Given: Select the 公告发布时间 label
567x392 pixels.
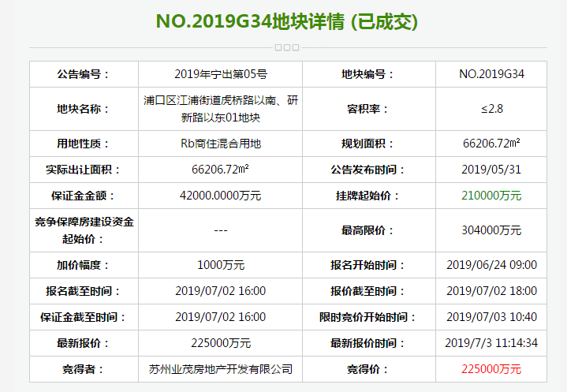Looking at the screenshot, I should point(368,170).
